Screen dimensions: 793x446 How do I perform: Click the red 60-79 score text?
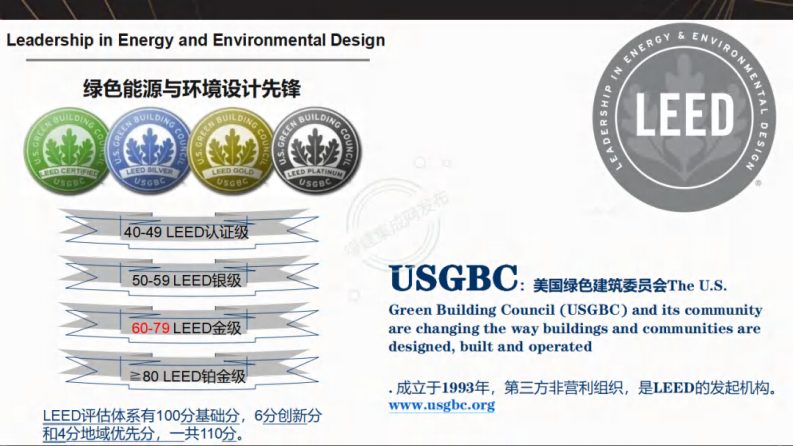(x=150, y=328)
